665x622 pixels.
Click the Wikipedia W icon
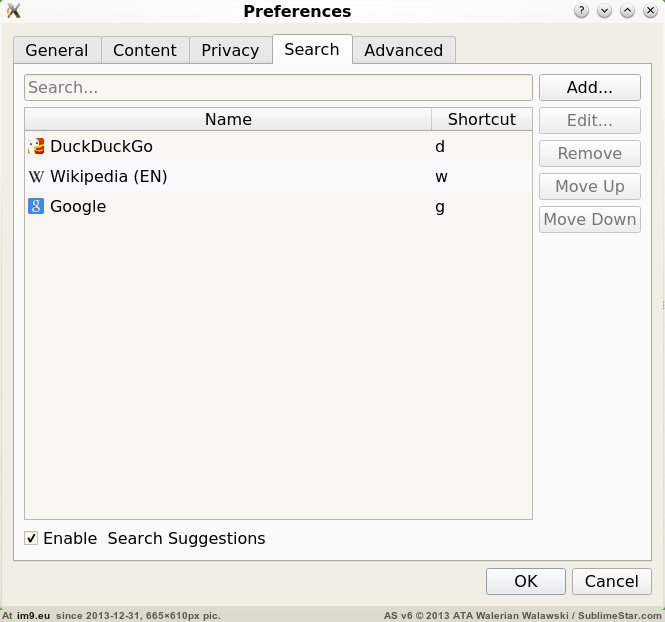tap(36, 177)
